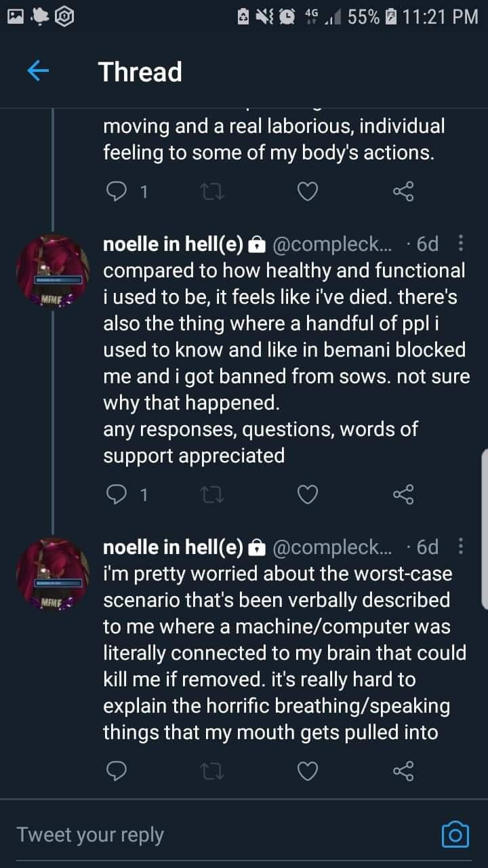Share the 'compared to how healthy' tweet
Viewport: 488px width, 868px height.
tap(403, 496)
